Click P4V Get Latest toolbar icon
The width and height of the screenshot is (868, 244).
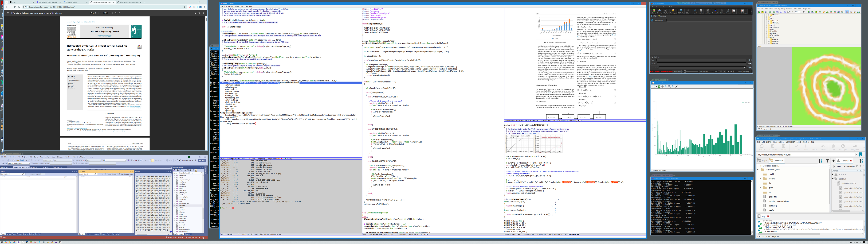773,147
